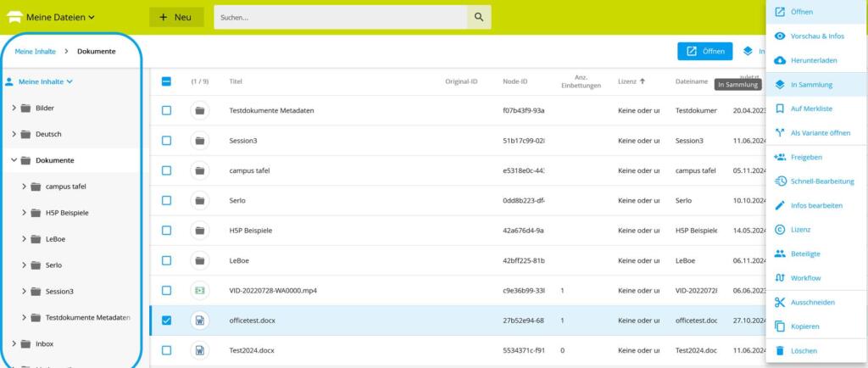Click Node-ID cell 27b52e94-68 of officetest.docx
The height and width of the screenshot is (368, 868).
pyautogui.click(x=523, y=321)
